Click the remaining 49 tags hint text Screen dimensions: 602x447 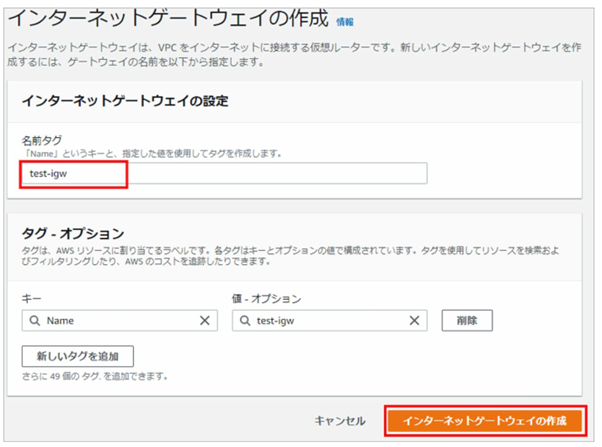click(x=94, y=377)
